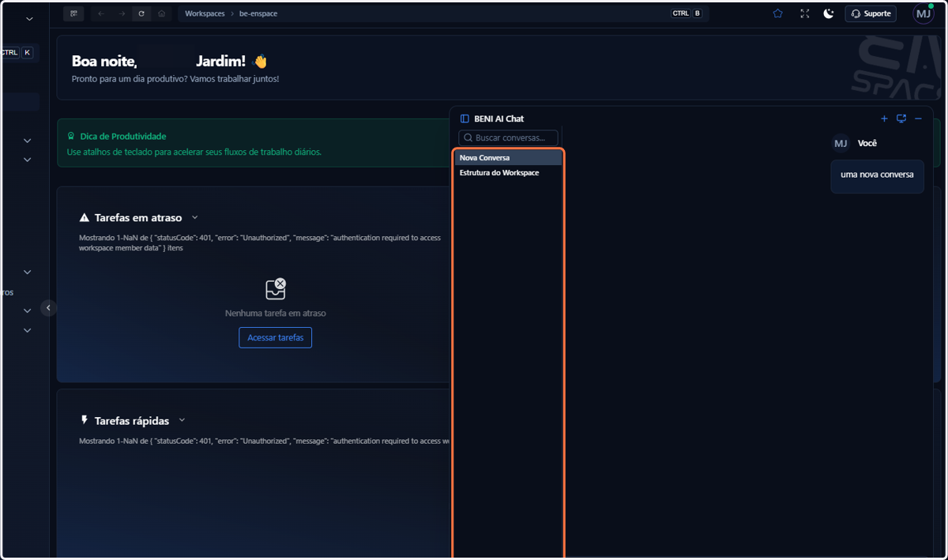Image resolution: width=948 pixels, height=560 pixels.
Task: Start a new chat with the plus icon
Action: pyautogui.click(x=884, y=118)
